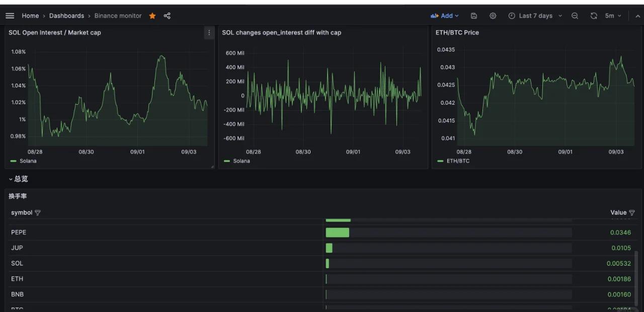
Task: Click the refresh dashboard icon
Action: pos(594,16)
